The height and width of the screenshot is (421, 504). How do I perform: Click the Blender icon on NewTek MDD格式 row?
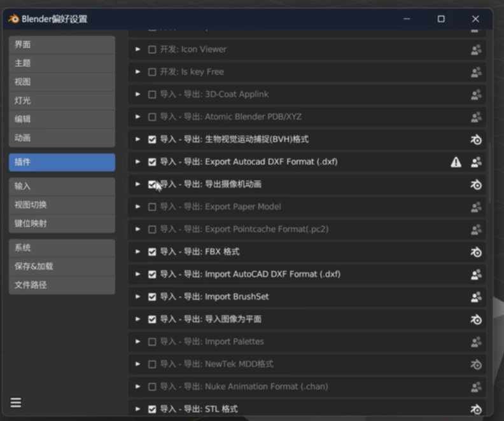point(476,364)
